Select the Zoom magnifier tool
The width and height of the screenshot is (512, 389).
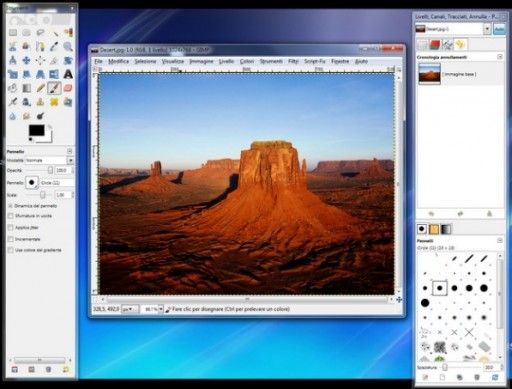tap(68, 46)
